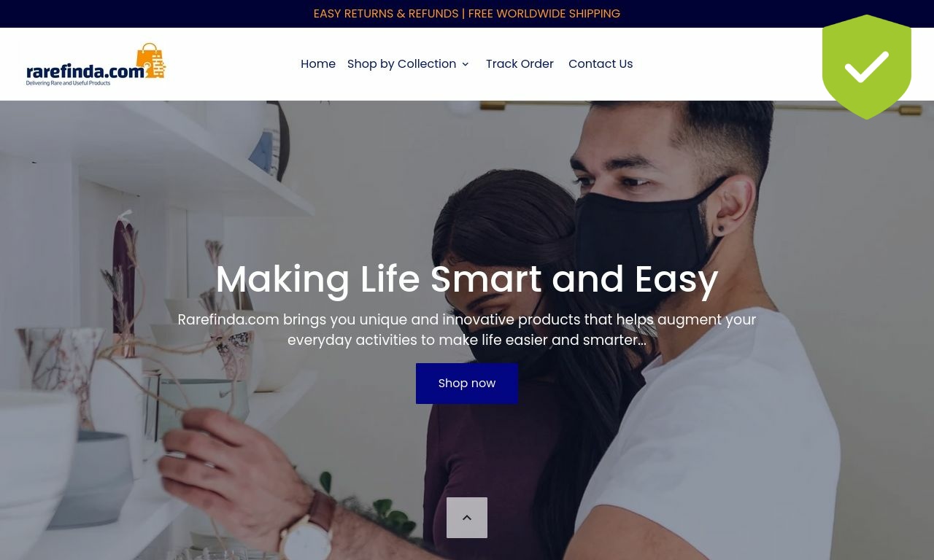Screen dimensions: 934x560
Task: Open the Track Order page
Action: (520, 64)
